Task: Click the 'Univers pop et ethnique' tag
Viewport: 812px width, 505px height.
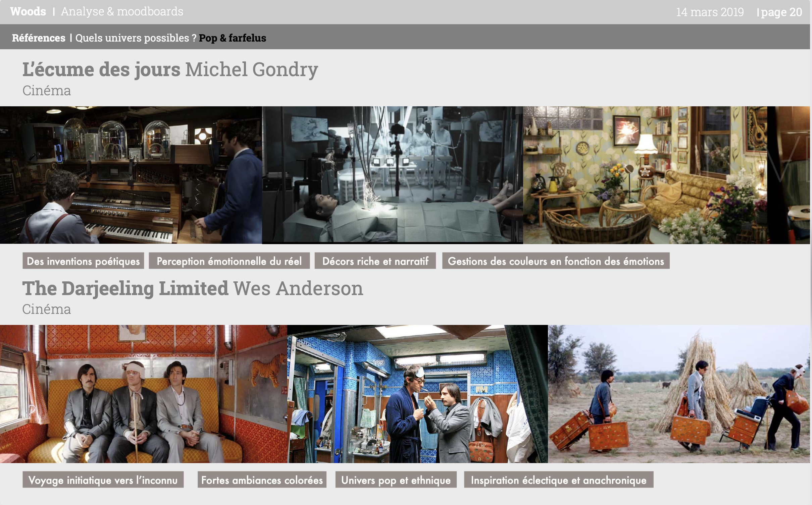Action: (396, 480)
